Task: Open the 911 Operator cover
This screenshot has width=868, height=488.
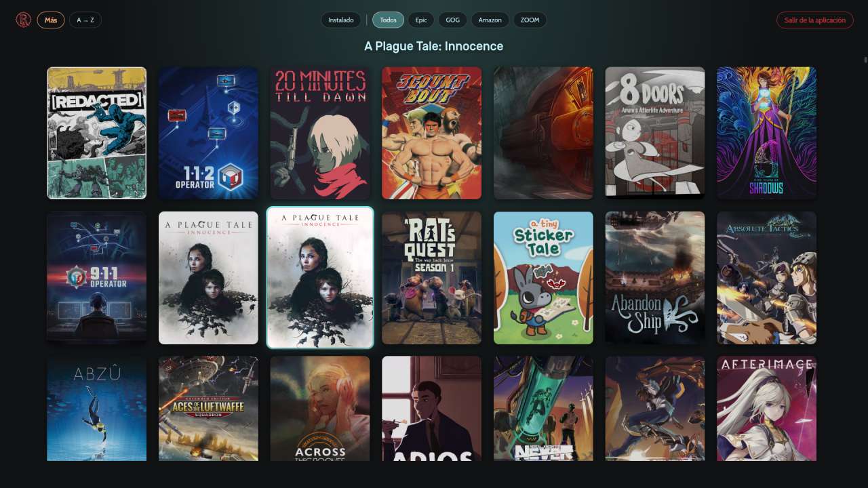Action: coord(96,278)
